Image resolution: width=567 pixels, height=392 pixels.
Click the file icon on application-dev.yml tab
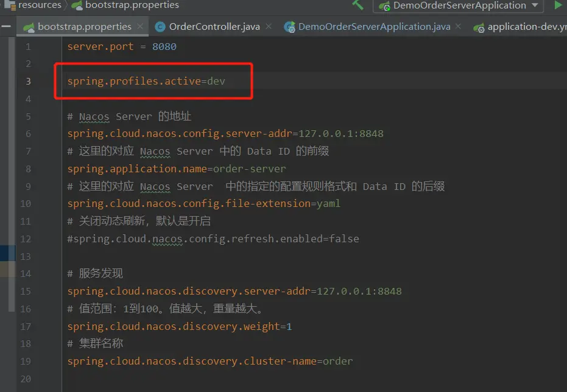[479, 27]
